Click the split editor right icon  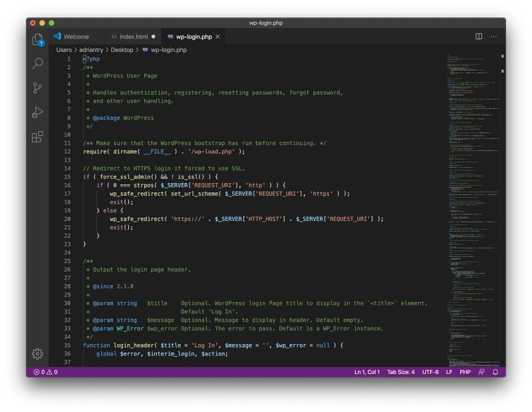click(x=479, y=37)
